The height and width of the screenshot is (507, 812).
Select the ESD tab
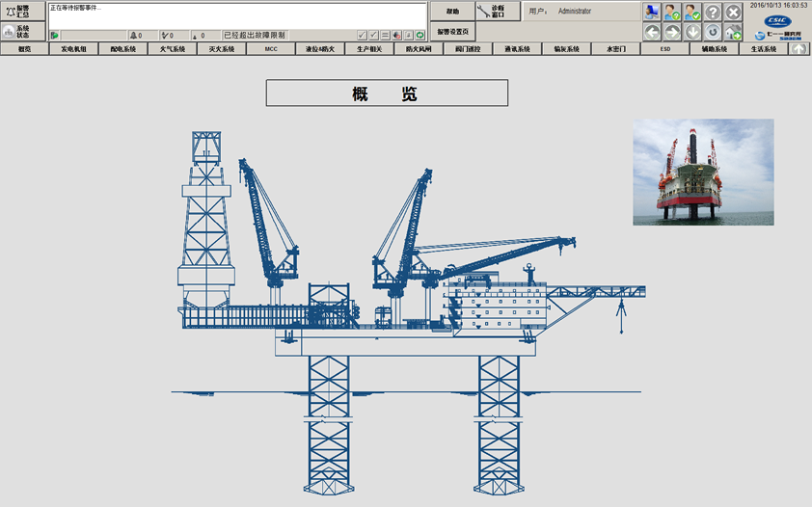pyautogui.click(x=664, y=48)
